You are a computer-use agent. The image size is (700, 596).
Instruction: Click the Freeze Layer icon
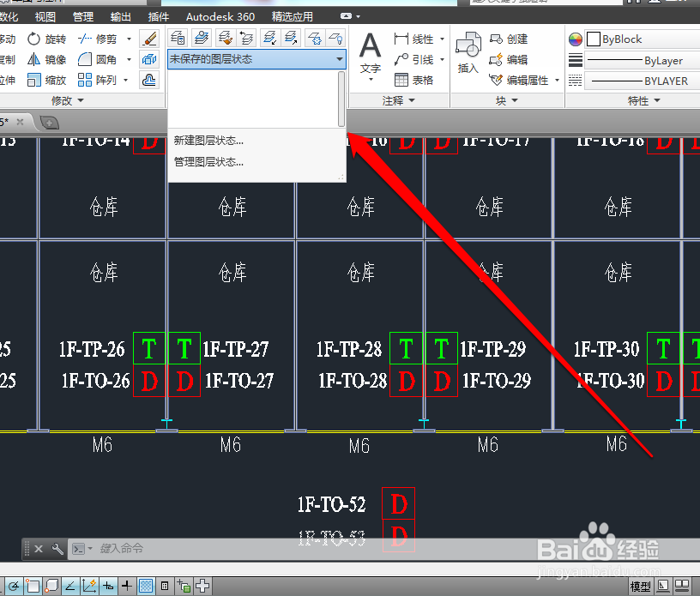(315, 38)
